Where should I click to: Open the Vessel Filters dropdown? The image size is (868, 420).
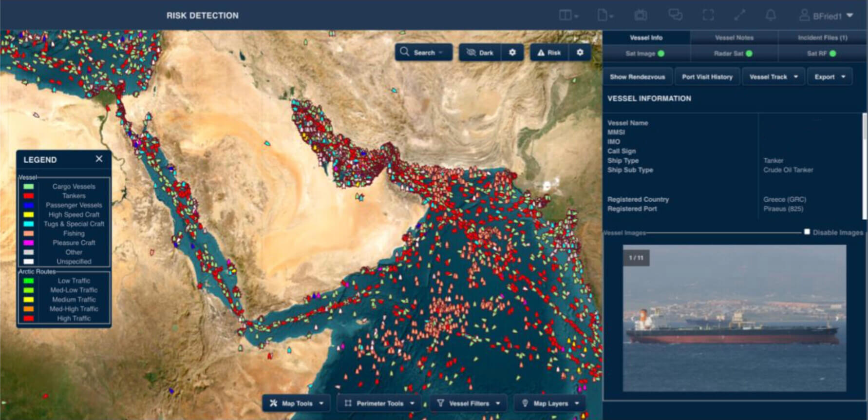(x=468, y=403)
